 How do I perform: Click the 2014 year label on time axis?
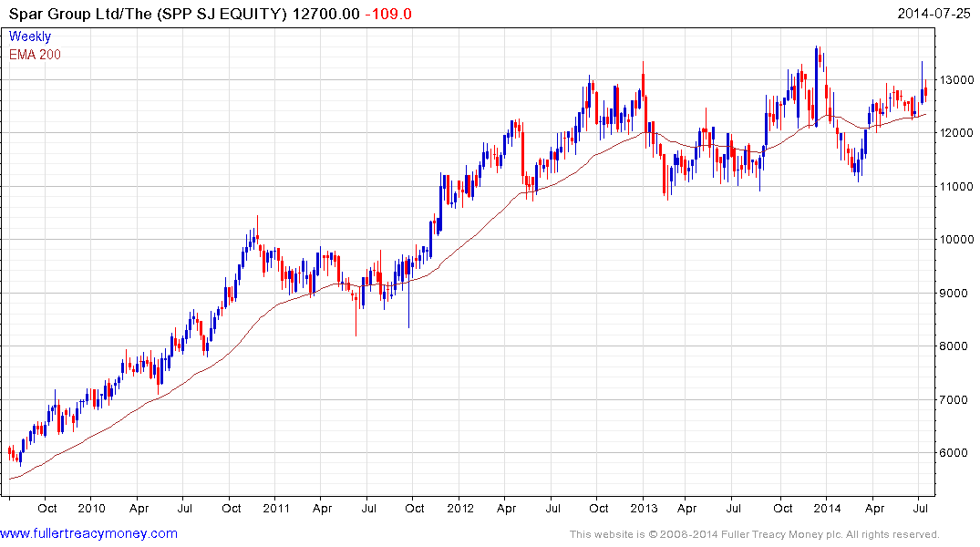[x=827, y=508]
